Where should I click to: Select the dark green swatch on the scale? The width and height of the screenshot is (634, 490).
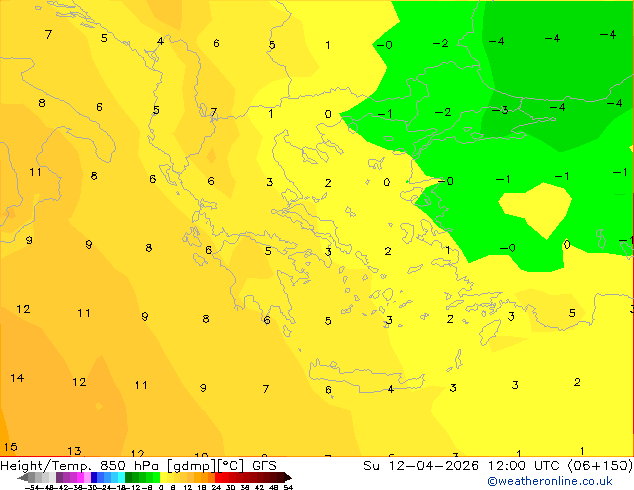point(128,477)
